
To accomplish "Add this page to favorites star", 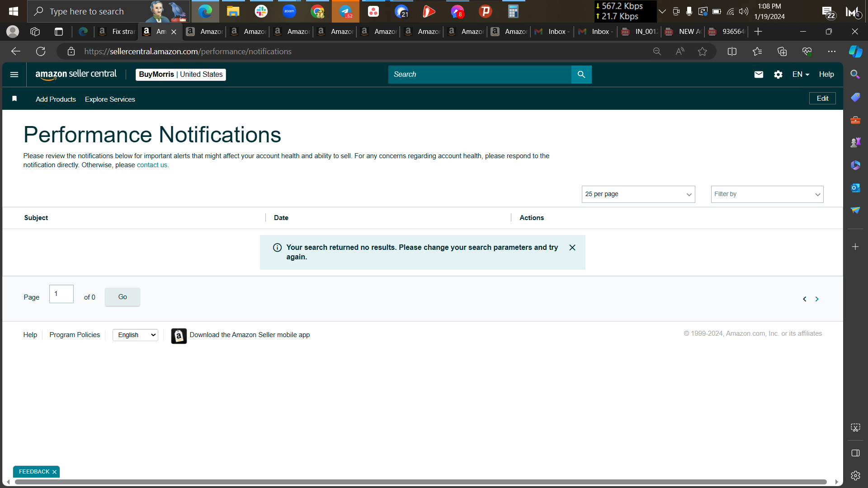I will tap(702, 52).
